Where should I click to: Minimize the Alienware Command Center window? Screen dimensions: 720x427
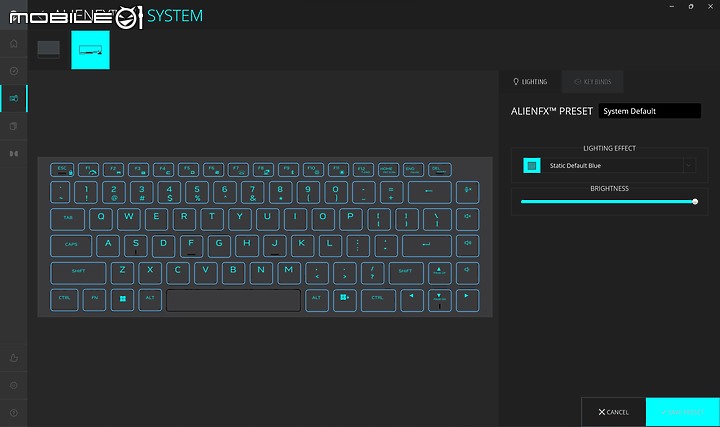pyautogui.click(x=672, y=6)
